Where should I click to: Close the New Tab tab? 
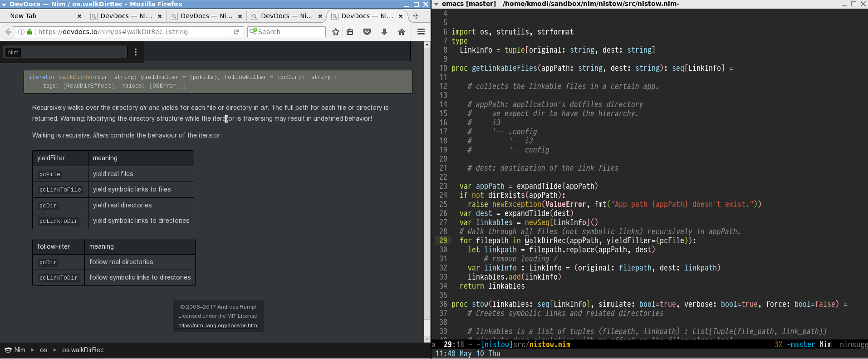79,16
